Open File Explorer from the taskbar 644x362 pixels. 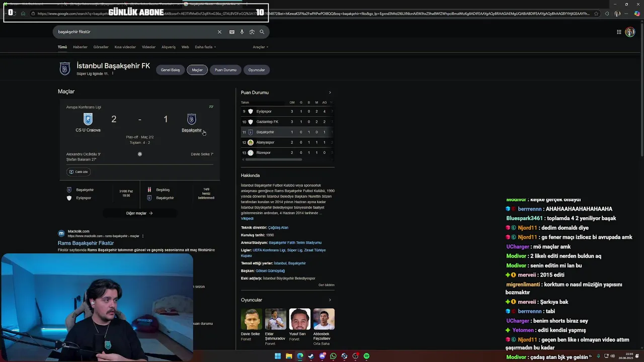[289, 356]
